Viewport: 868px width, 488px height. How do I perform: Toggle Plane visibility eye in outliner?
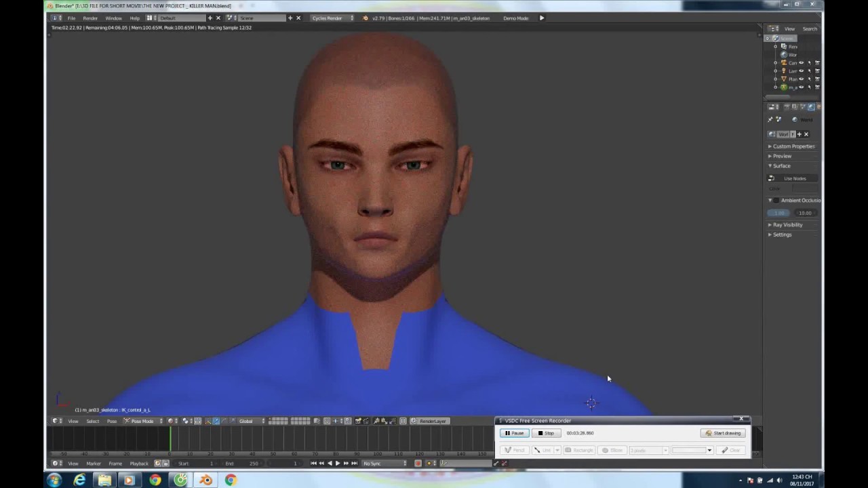tap(801, 79)
